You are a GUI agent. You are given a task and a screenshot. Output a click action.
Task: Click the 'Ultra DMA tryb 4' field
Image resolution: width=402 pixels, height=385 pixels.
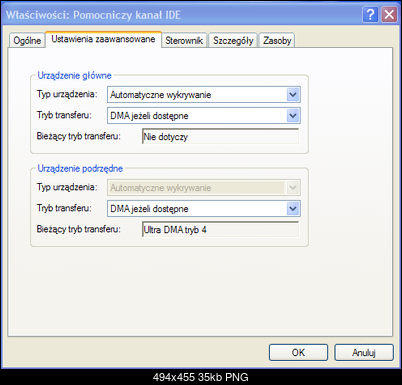tap(220, 229)
